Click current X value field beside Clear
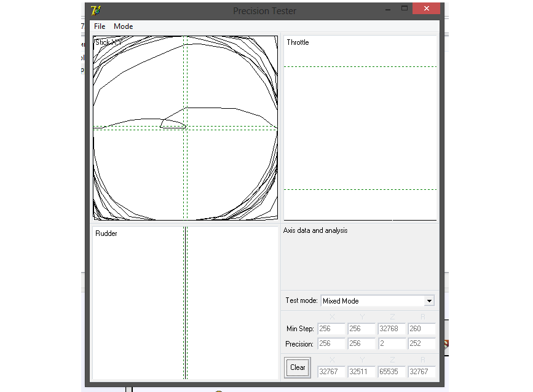Viewport: 533px width, 392px height. click(331, 372)
